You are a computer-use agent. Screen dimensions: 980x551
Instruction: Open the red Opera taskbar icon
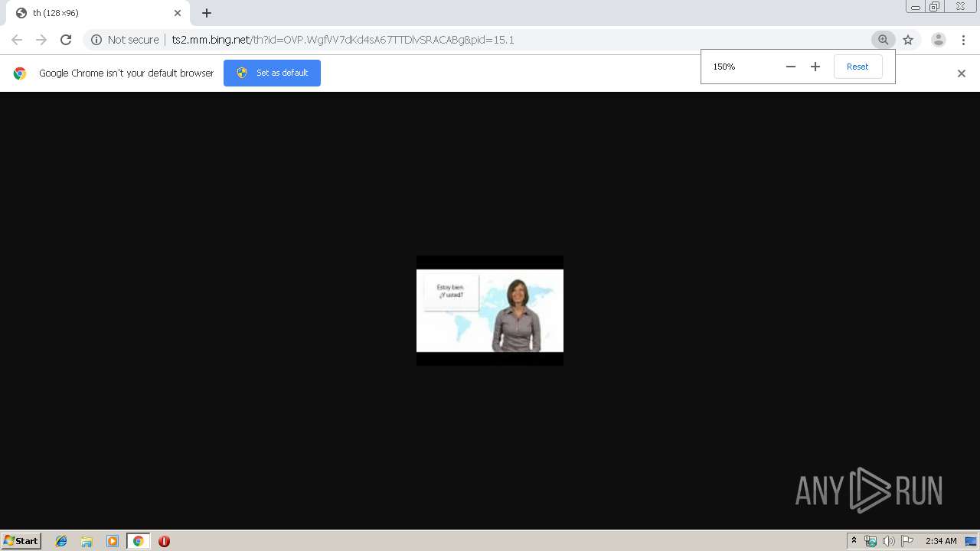[x=164, y=541]
